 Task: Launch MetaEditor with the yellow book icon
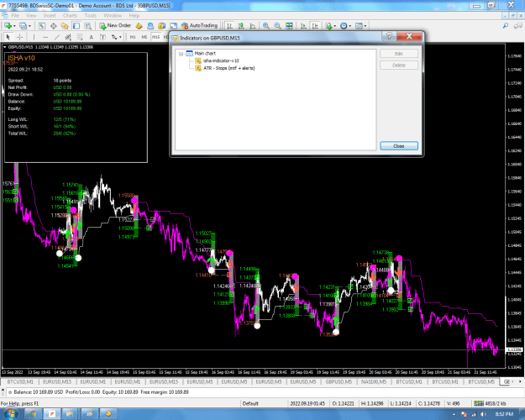coord(139,26)
